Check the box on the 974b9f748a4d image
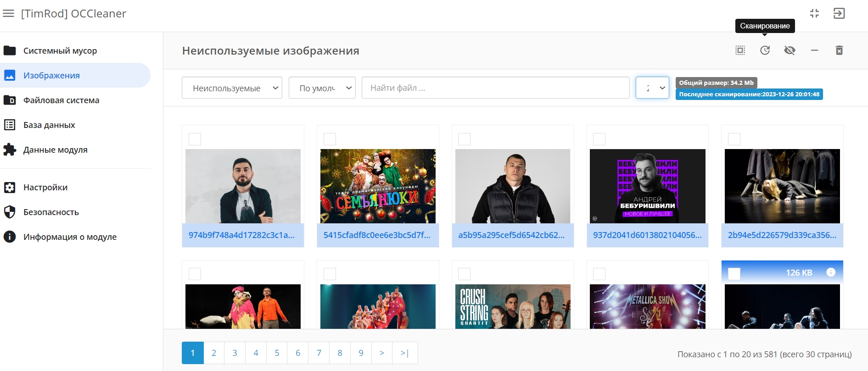This screenshot has width=868, height=371. pyautogui.click(x=195, y=139)
